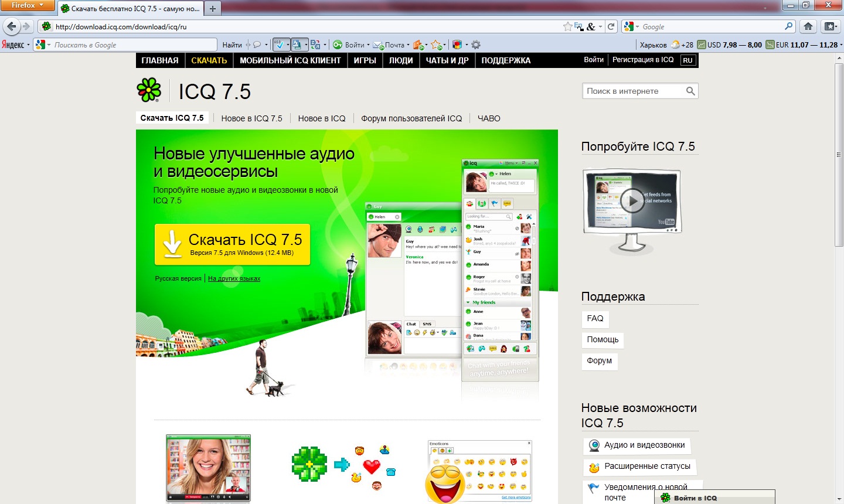The height and width of the screenshot is (504, 844).
Task: Click the Yandex bar settings gear
Action: point(476,45)
